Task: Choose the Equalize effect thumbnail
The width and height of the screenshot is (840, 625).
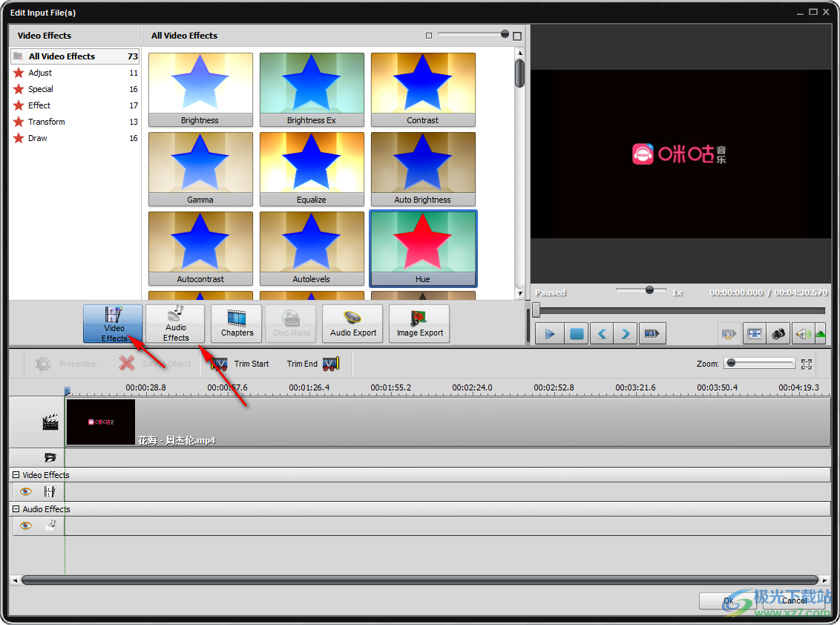Action: [x=312, y=168]
